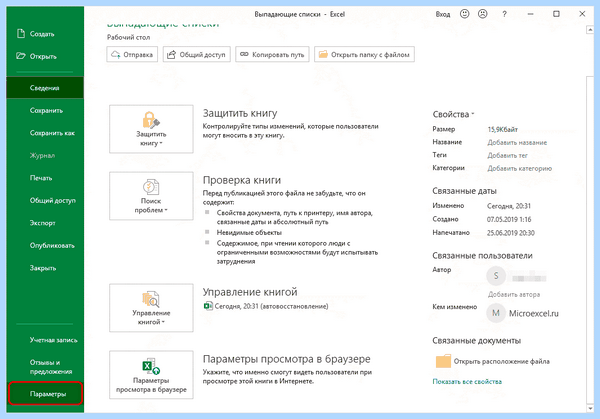Image resolution: width=600 pixels, height=419 pixels.
Task: Click the printed date 25.06.2019 20:30
Action: tap(510, 233)
